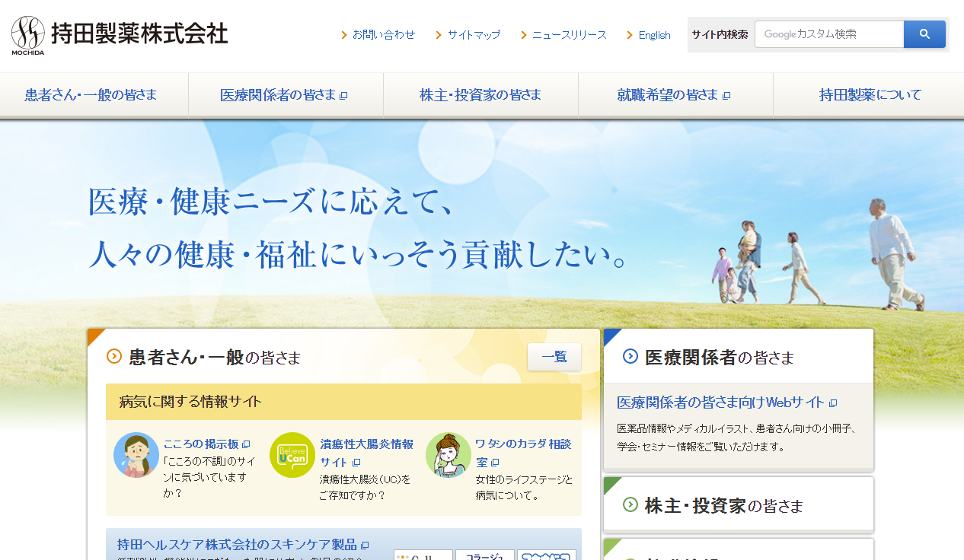
Task: Click external-link icon beside 医療関係者の皆さま向けWebサイト
Action: point(833,403)
